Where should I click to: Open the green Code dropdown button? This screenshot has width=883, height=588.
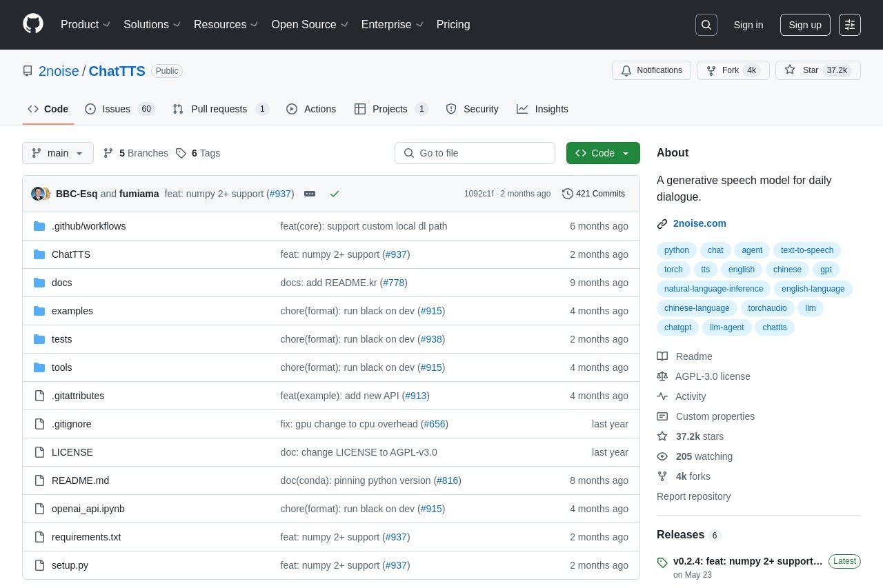click(x=603, y=153)
